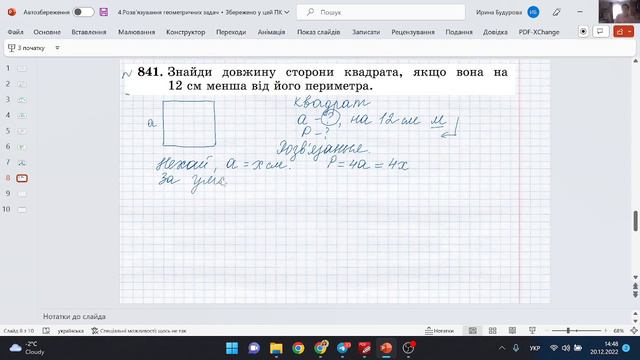
Task: Open the red PDF editor app in the taskbar
Action: click(x=364, y=348)
